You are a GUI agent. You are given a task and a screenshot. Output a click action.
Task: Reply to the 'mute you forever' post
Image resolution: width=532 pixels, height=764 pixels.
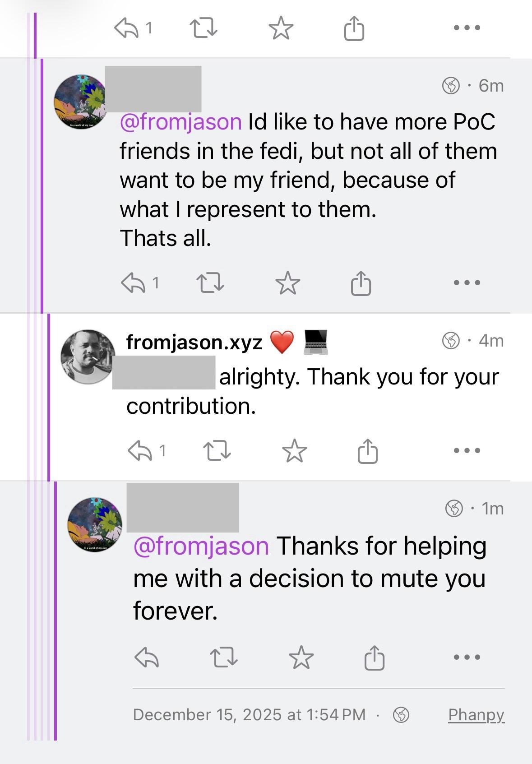click(147, 657)
